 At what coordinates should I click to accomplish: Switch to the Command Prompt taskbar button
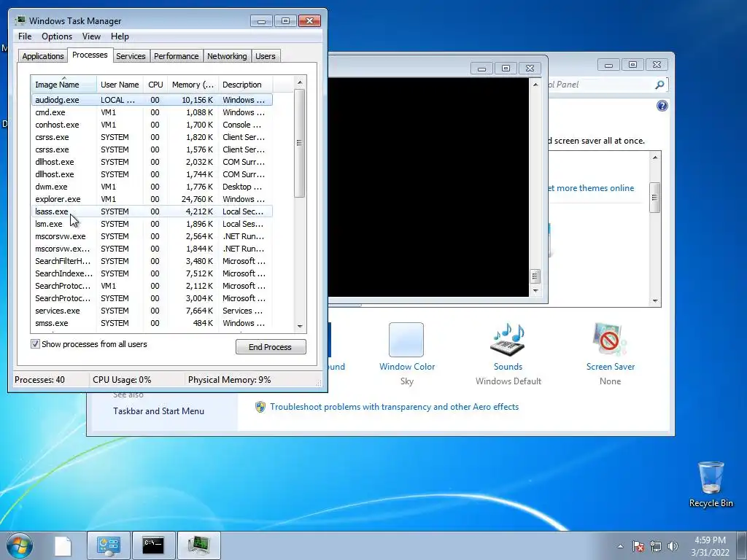click(153, 545)
